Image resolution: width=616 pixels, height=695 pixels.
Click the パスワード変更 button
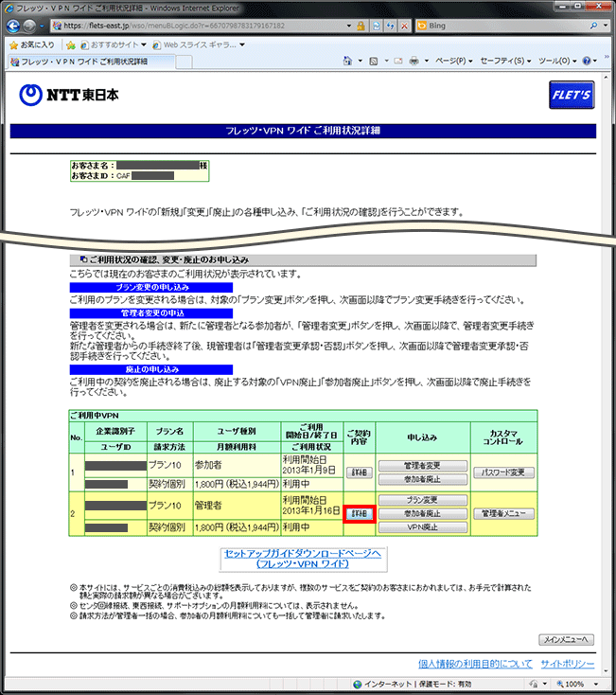(x=503, y=472)
